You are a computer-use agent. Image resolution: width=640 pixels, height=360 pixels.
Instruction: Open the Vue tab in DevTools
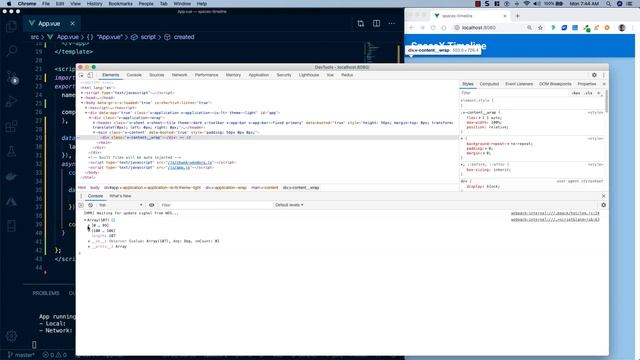pos(330,75)
